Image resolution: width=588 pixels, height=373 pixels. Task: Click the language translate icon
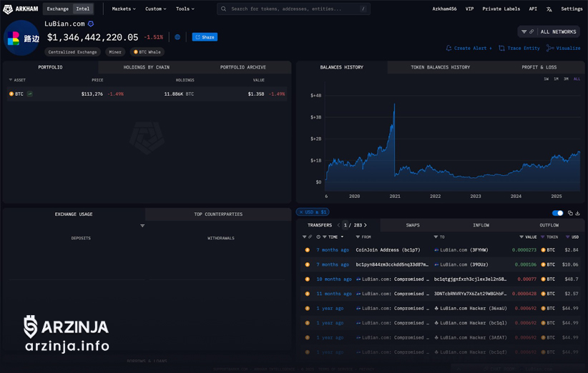(x=549, y=9)
